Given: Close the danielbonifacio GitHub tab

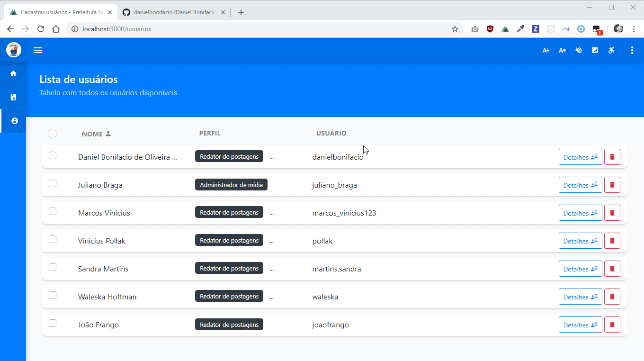Looking at the screenshot, I should [223, 12].
